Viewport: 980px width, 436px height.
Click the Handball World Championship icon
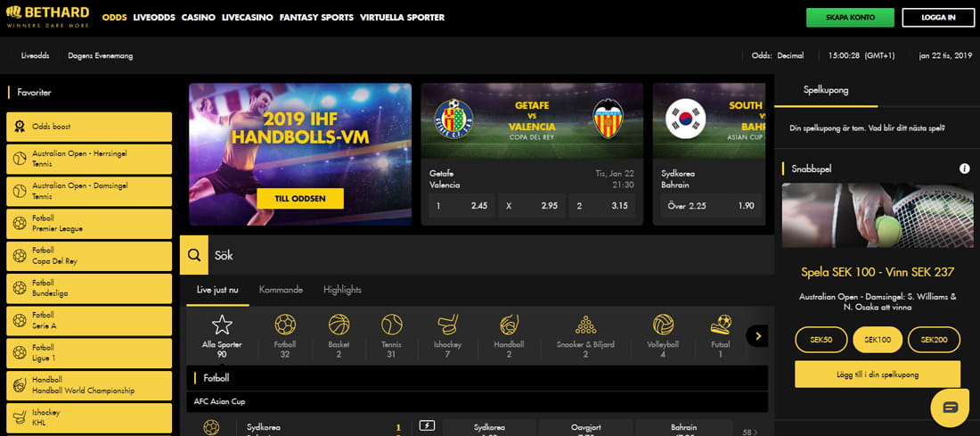pos(20,385)
